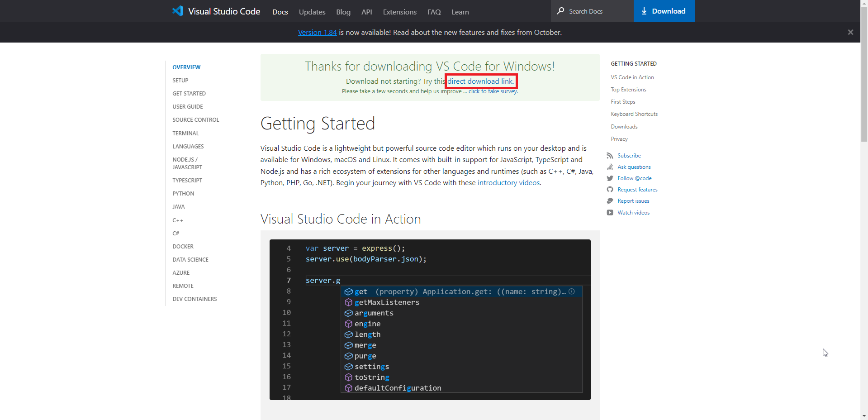
Task: Jump to Privacy section link
Action: pos(619,139)
